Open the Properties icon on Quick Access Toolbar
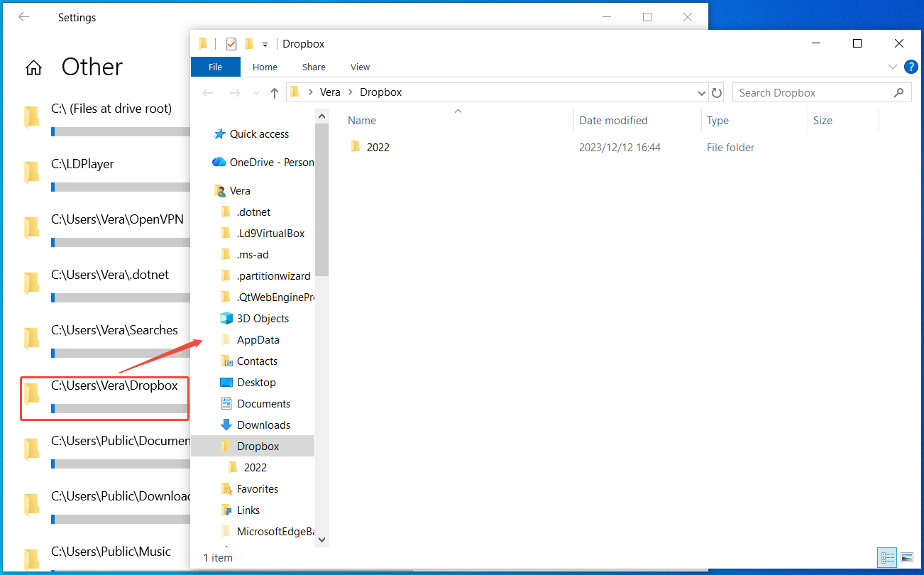The width and height of the screenshot is (924, 575). (204, 43)
